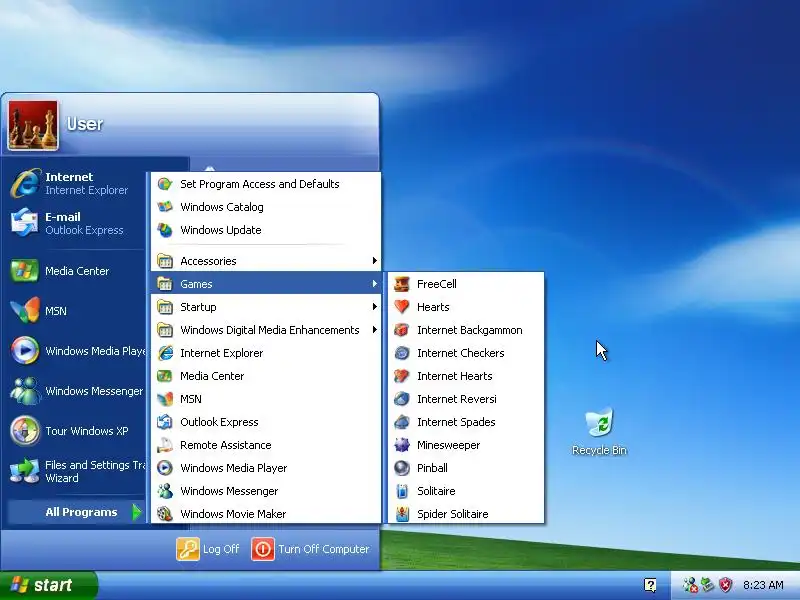This screenshot has width=800, height=600.
Task: Click the Outlook Express icon in All Programs
Action: tap(165, 422)
